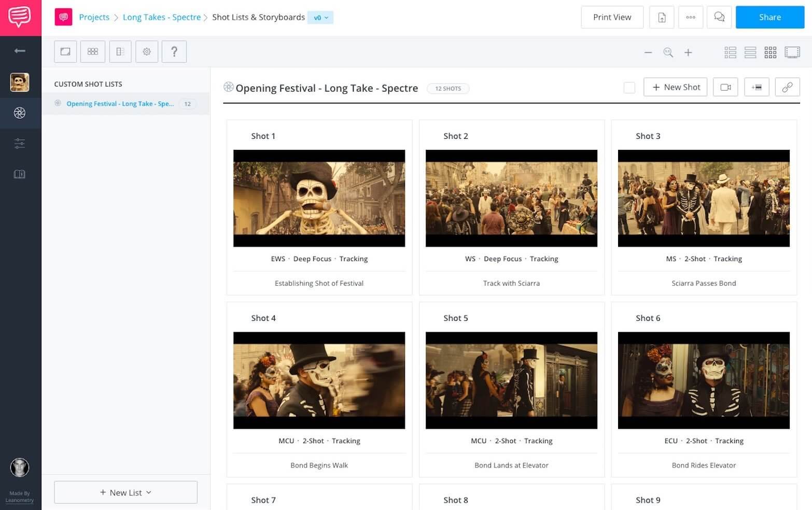Click the gear settings toolbar icon

click(147, 52)
